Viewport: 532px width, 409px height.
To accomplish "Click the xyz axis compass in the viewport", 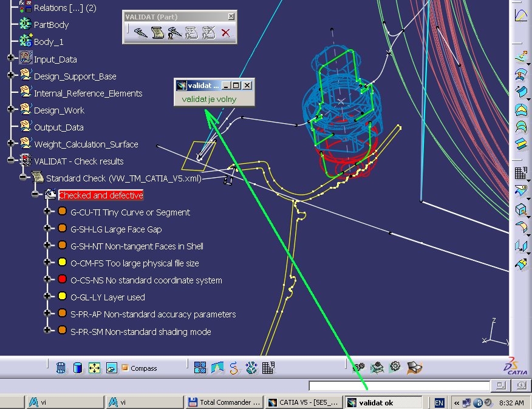I will tap(496, 333).
